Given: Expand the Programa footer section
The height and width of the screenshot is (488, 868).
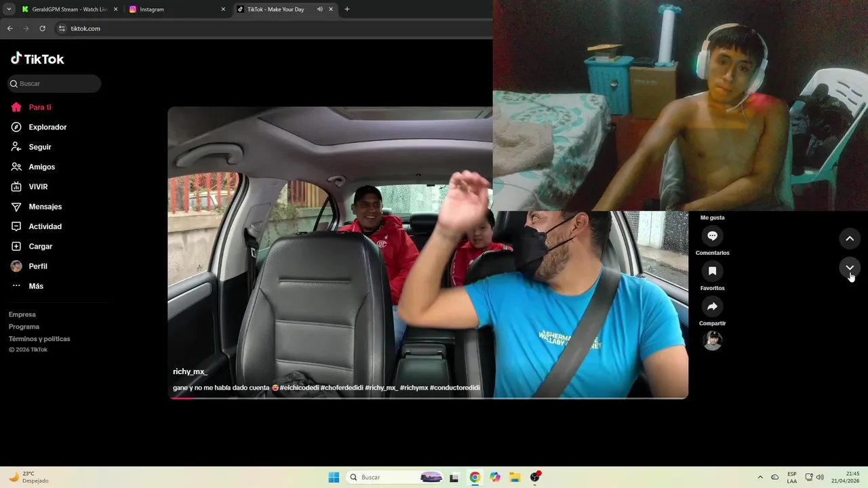Looking at the screenshot, I should tap(24, 327).
